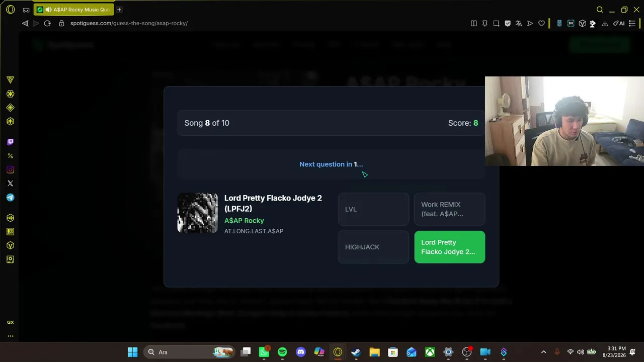
Task: Open the SIH extension icon
Action: (571, 23)
